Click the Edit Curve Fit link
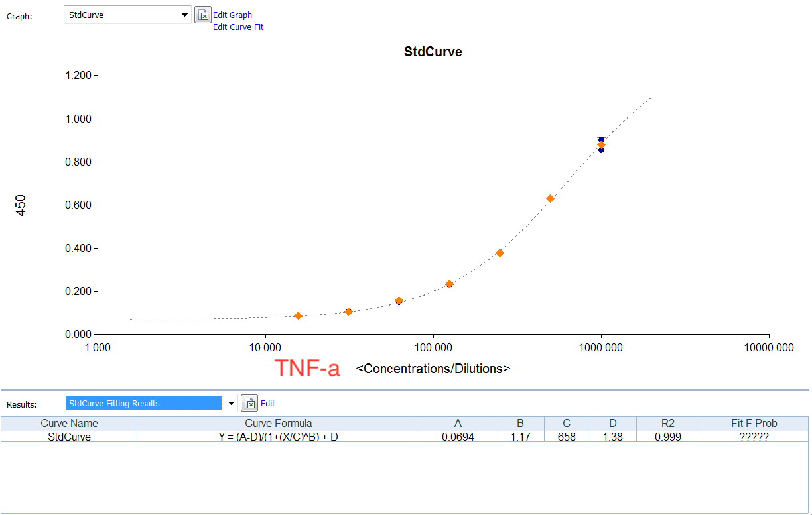Screen dimensions: 812x515 click(x=238, y=27)
